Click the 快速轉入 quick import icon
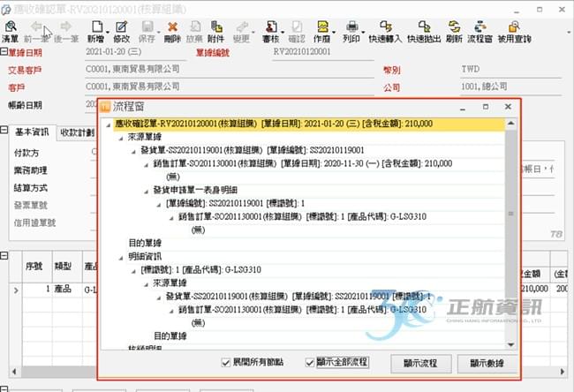 click(386, 26)
